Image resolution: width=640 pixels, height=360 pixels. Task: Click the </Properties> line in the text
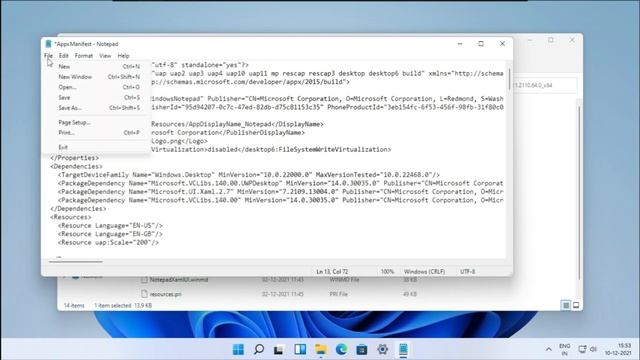click(75, 158)
